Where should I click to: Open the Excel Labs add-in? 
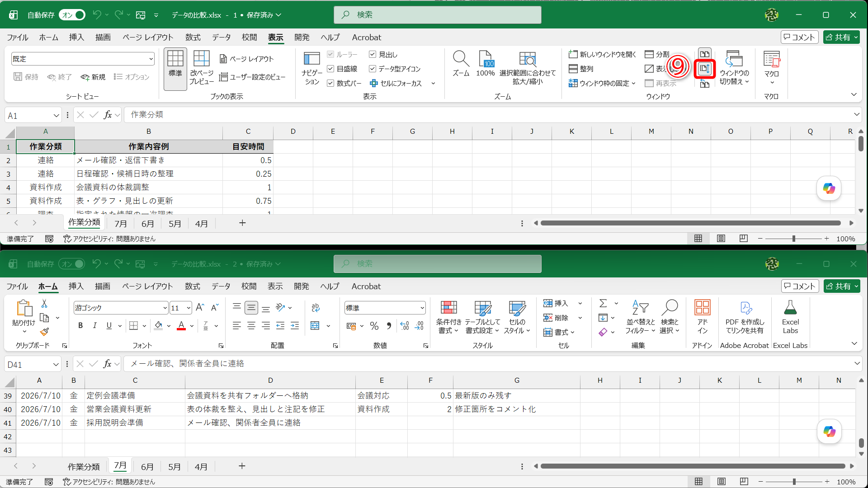790,317
